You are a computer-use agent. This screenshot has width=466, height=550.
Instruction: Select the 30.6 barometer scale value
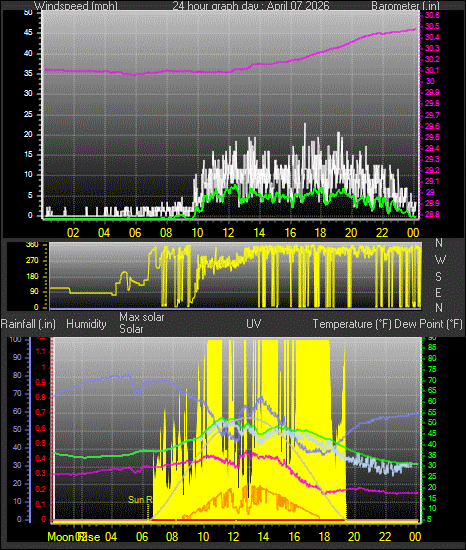tap(432, 15)
